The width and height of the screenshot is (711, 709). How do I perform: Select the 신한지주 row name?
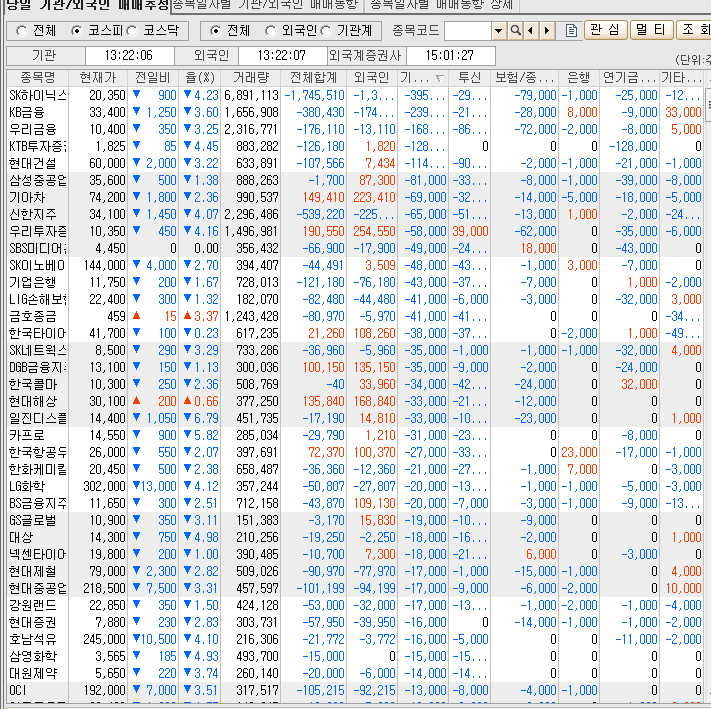(32, 214)
